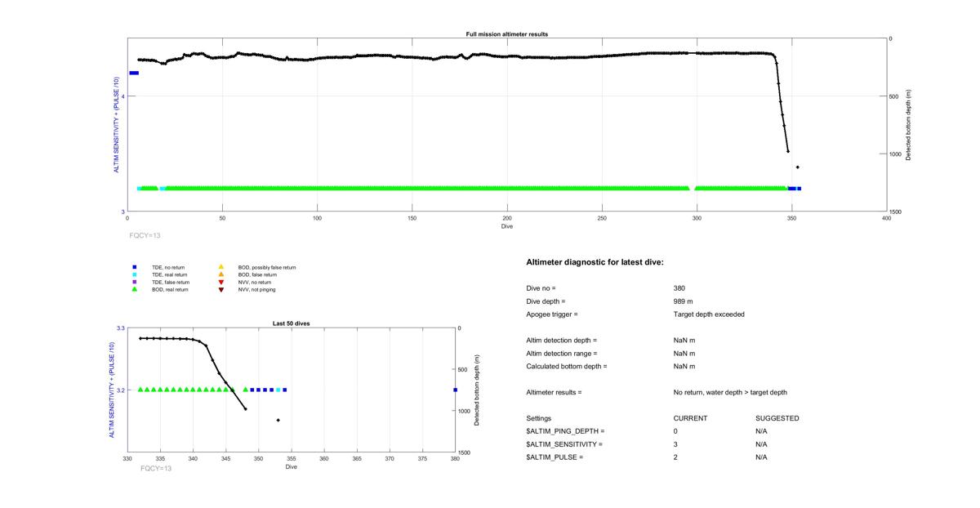Click the current value 3 for $ALTIM_SENSITIVITY
Screen dimensions: 980x508
click(676, 444)
